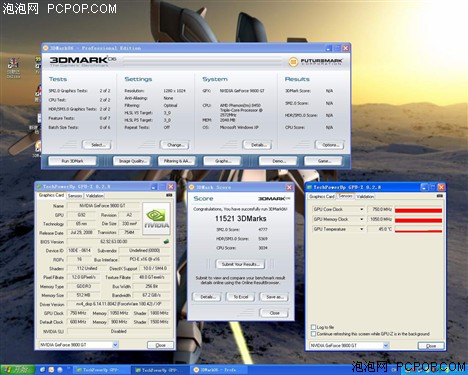This screenshot has height=375, width=468.
Task: Click Close button in 3DMark Score dialog
Action: (274, 313)
